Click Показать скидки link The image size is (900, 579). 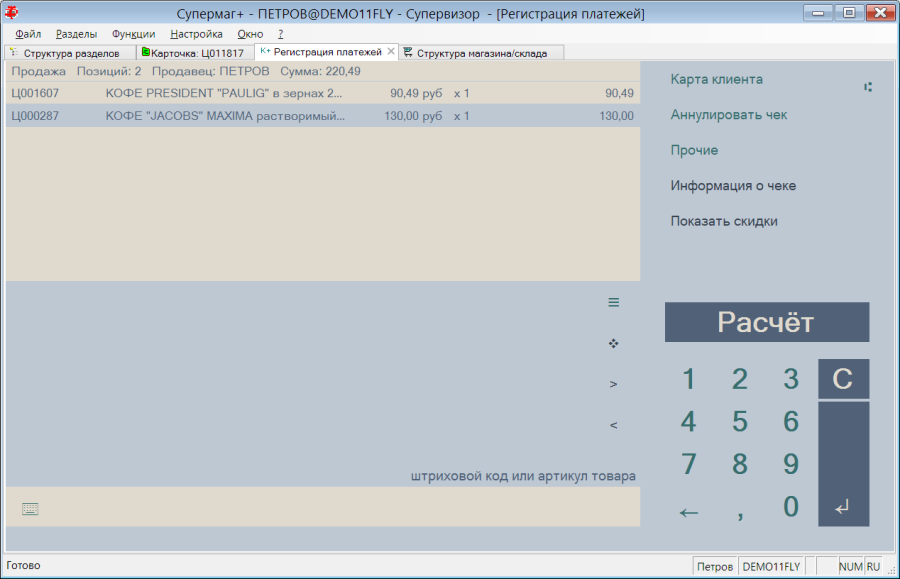724,221
